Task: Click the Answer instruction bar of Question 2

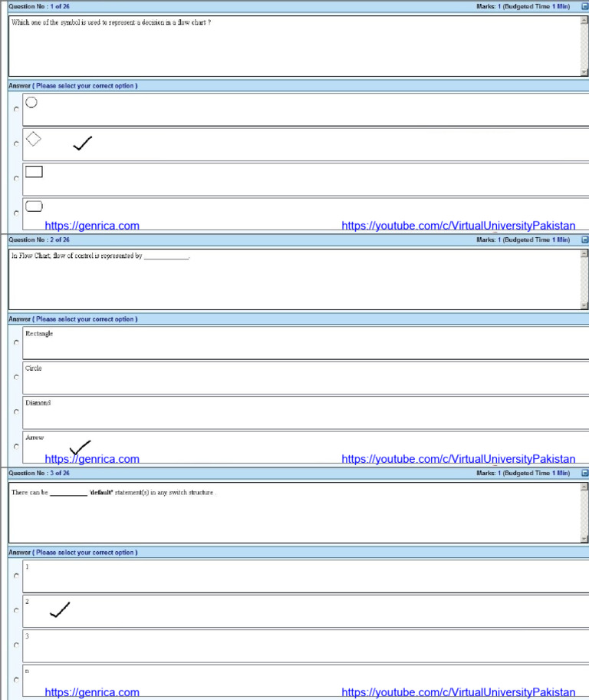Action: click(298, 319)
